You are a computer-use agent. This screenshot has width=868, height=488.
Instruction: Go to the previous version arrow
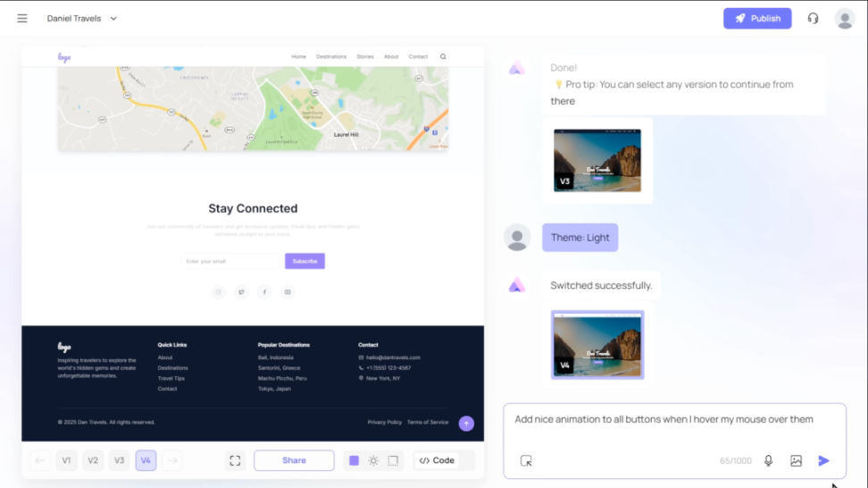[x=40, y=460]
